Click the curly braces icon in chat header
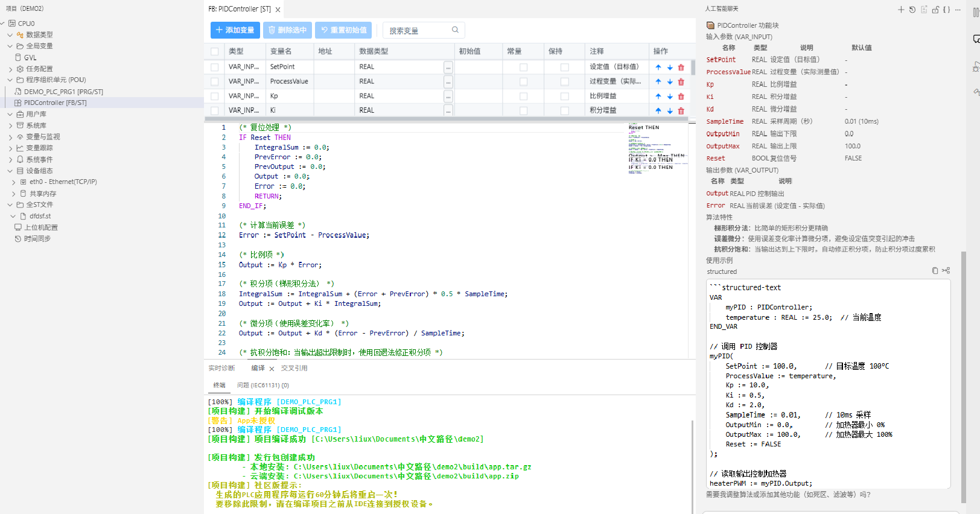This screenshot has height=514, width=980. pos(947,10)
